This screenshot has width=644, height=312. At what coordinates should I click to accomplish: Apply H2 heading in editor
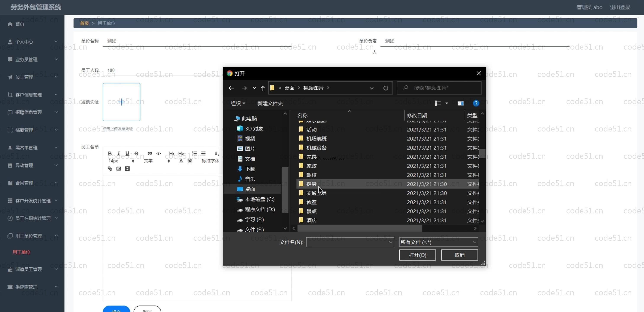coord(181,153)
